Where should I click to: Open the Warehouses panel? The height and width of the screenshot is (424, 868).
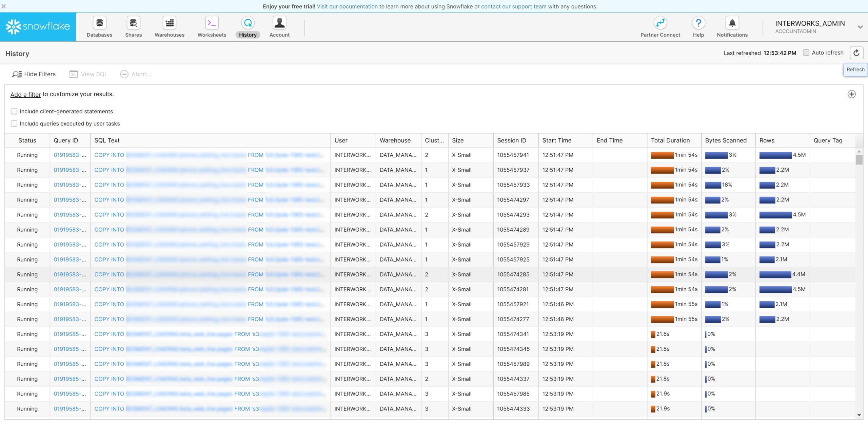coord(169,26)
